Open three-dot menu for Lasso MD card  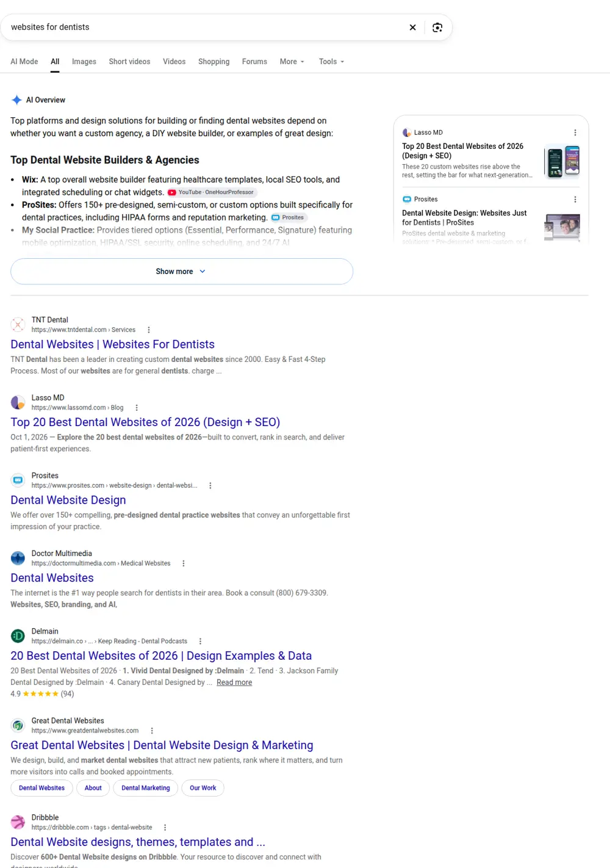(x=575, y=132)
